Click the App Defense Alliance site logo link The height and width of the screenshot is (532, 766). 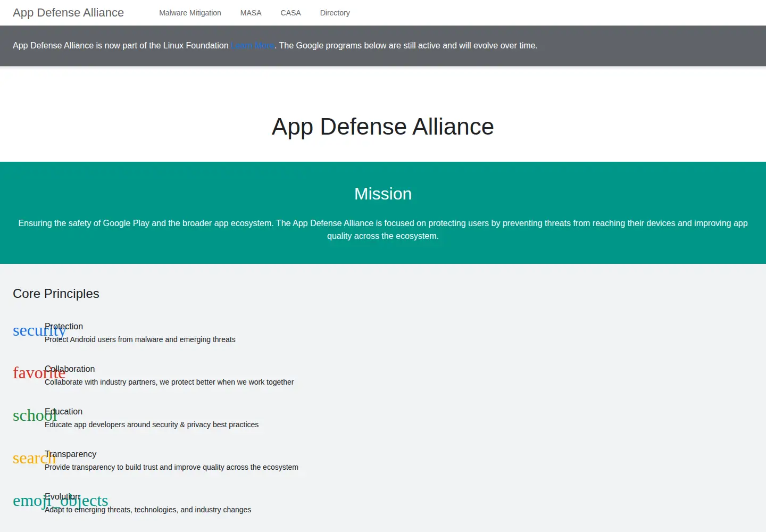[68, 13]
